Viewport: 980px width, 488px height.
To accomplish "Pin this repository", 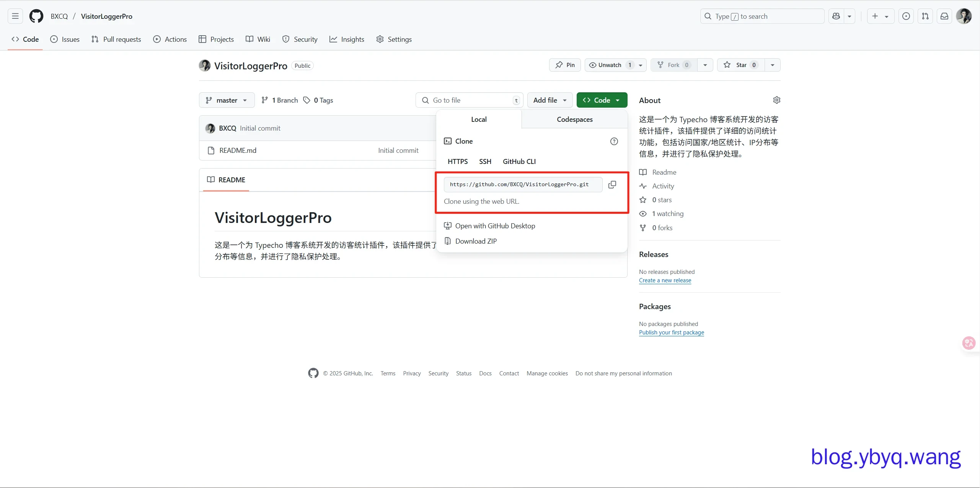I will (x=565, y=65).
